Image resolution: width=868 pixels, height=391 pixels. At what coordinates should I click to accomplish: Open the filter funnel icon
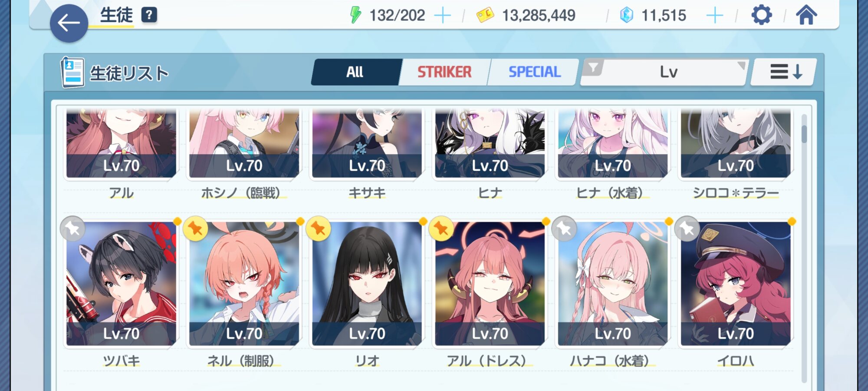coord(592,68)
